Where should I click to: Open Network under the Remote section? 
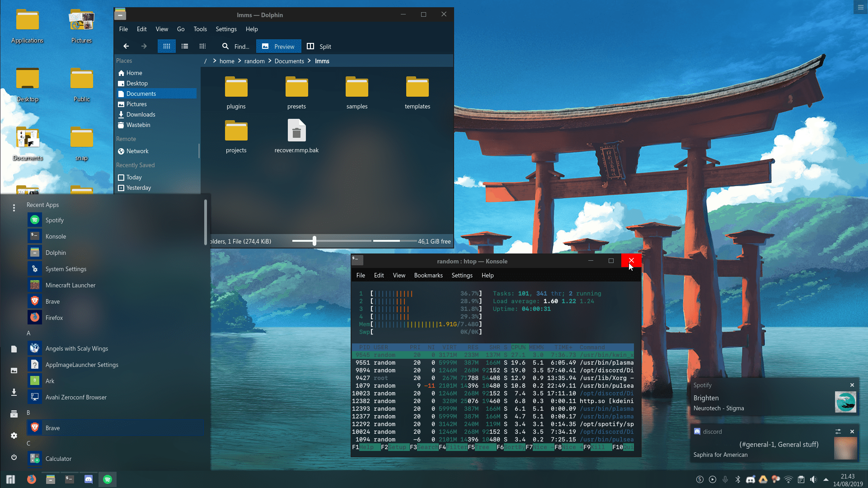pos(136,151)
